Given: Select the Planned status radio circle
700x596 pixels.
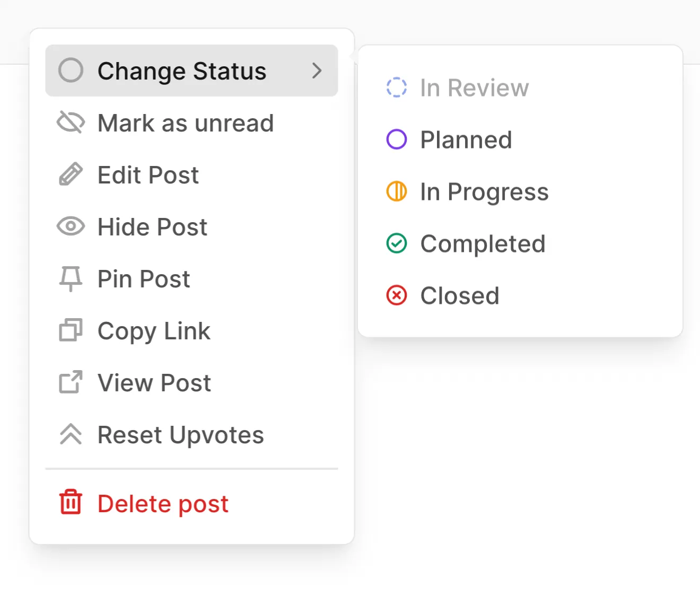Looking at the screenshot, I should (x=396, y=139).
